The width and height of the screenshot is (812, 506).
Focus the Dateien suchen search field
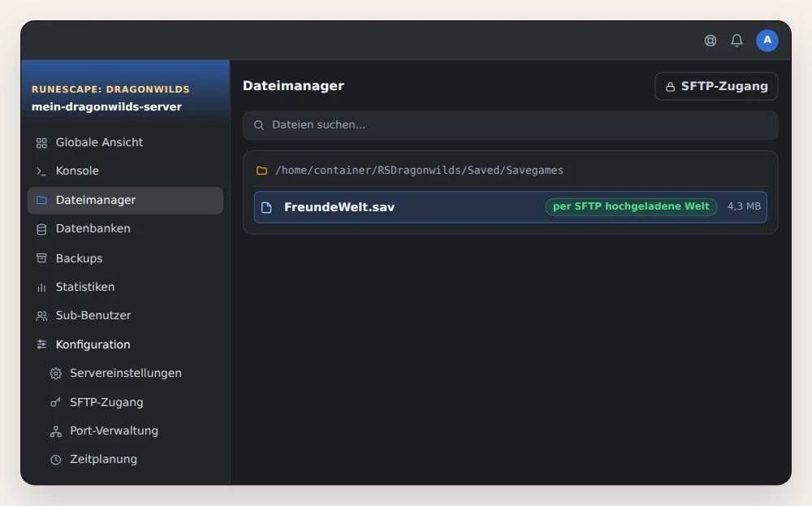pyautogui.click(x=510, y=125)
